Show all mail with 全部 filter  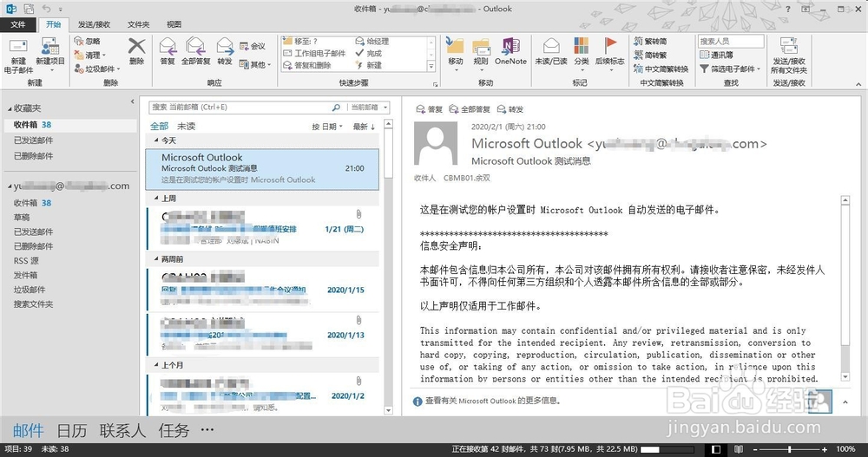[x=160, y=126]
